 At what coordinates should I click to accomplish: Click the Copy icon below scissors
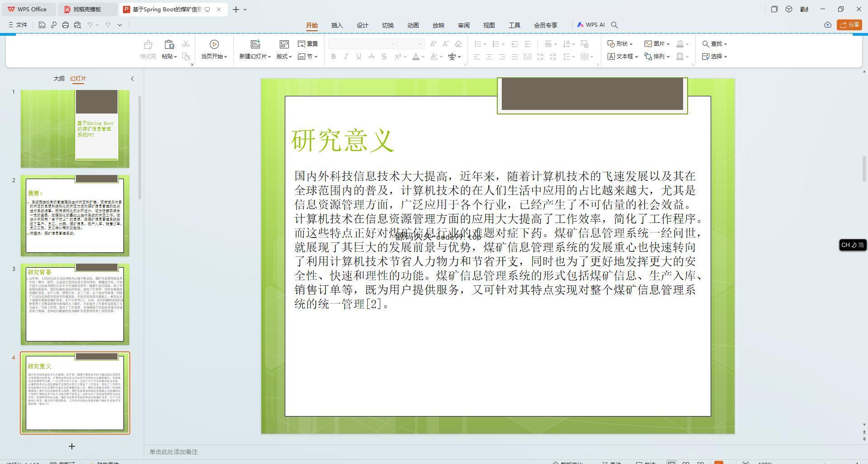(186, 57)
